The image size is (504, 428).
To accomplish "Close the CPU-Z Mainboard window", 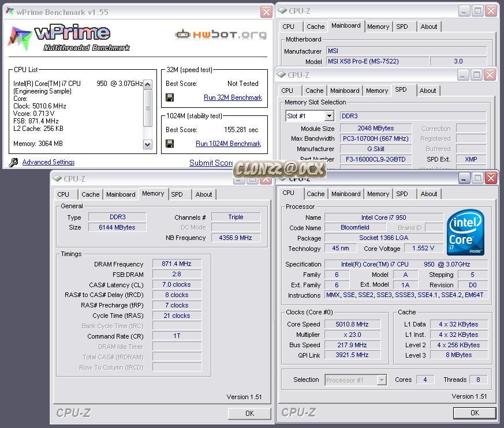I will (x=491, y=11).
